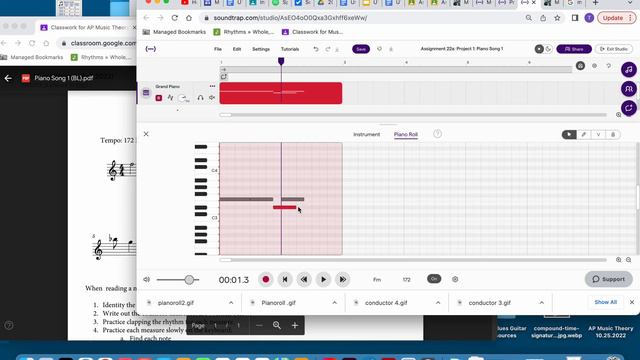The height and width of the screenshot is (360, 640).
Task: Open the Support chat
Action: click(609, 279)
